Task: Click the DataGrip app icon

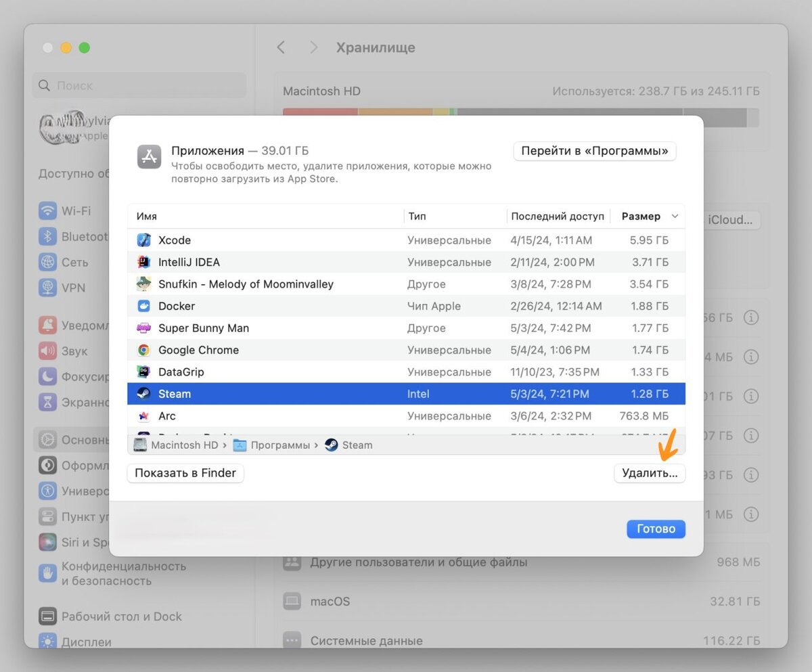Action: pyautogui.click(x=143, y=372)
